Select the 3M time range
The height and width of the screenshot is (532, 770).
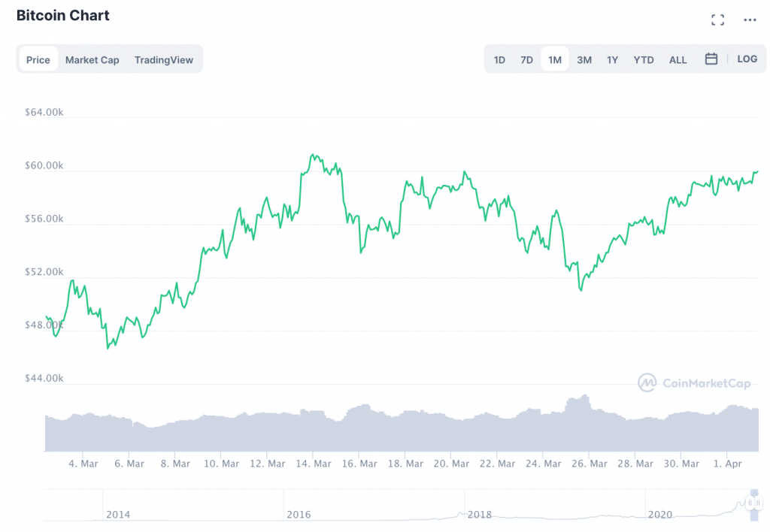pyautogui.click(x=584, y=59)
